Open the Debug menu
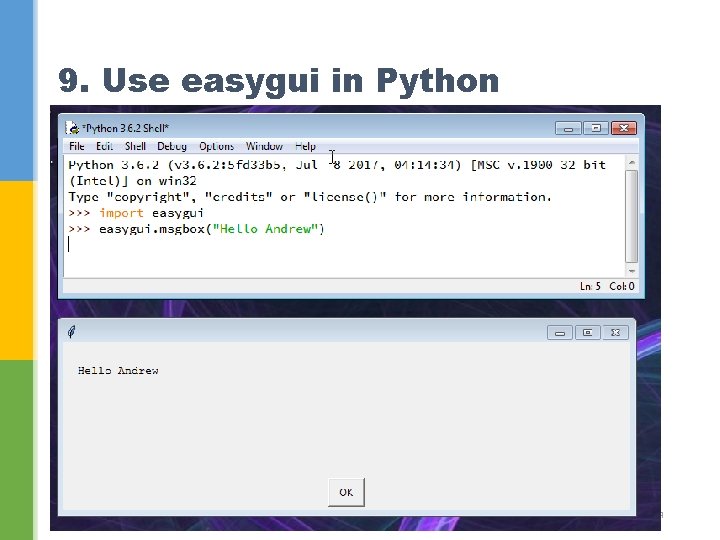Image resolution: width=720 pixels, height=540 pixels. pos(172,146)
